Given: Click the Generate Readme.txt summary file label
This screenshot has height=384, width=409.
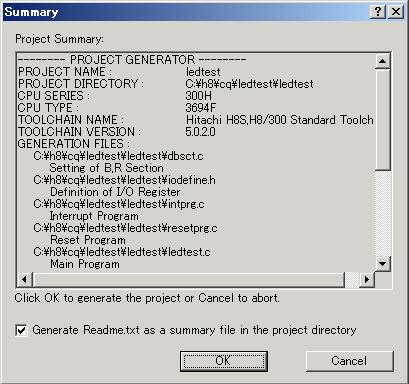Looking at the screenshot, I should coord(194,330).
